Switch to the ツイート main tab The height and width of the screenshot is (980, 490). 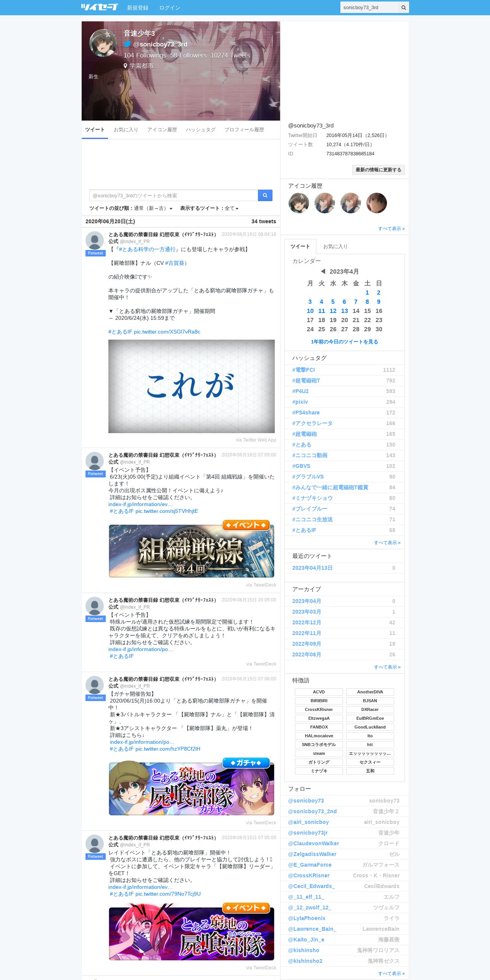[95, 130]
